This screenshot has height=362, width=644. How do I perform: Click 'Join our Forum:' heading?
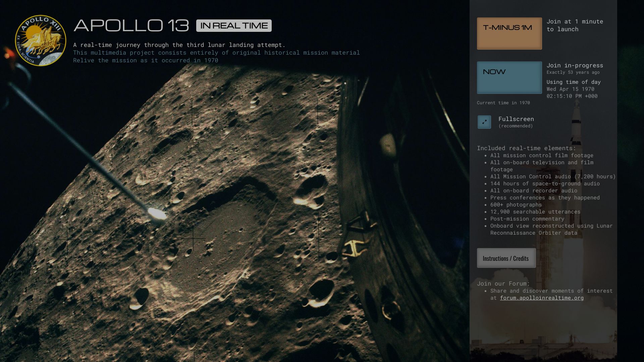(x=503, y=284)
